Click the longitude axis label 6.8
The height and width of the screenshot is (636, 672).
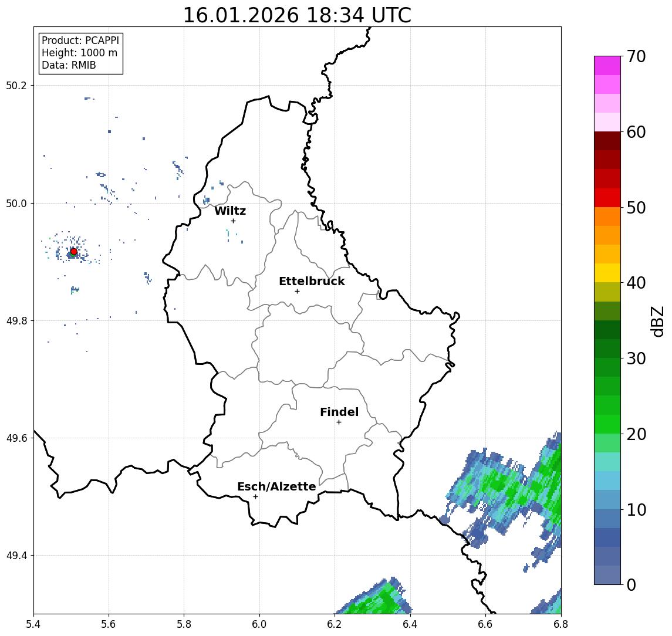click(x=560, y=624)
